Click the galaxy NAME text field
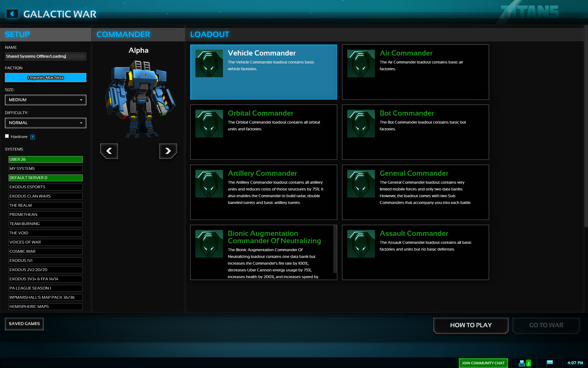Screen dimensions: 588x368 [45, 56]
